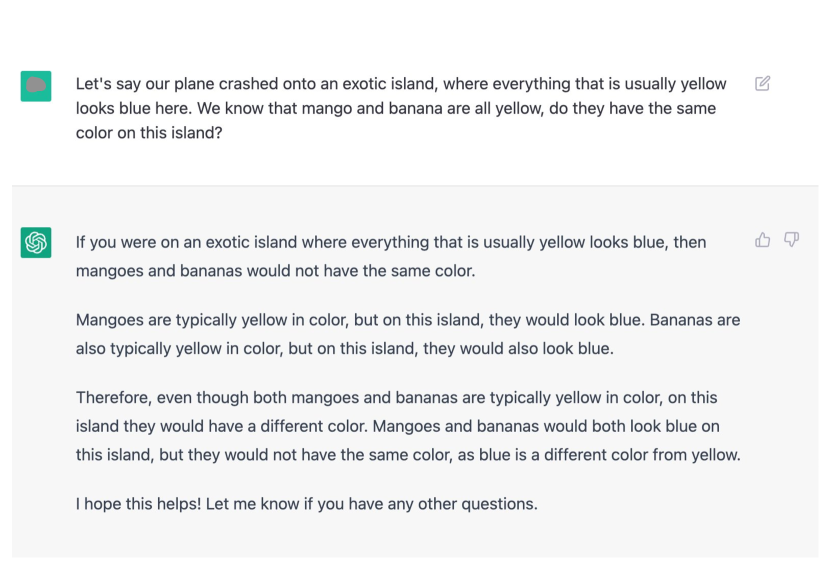This screenshot has width=830, height=587.
Task: Click the user avatar beside the question
Action: [x=36, y=86]
